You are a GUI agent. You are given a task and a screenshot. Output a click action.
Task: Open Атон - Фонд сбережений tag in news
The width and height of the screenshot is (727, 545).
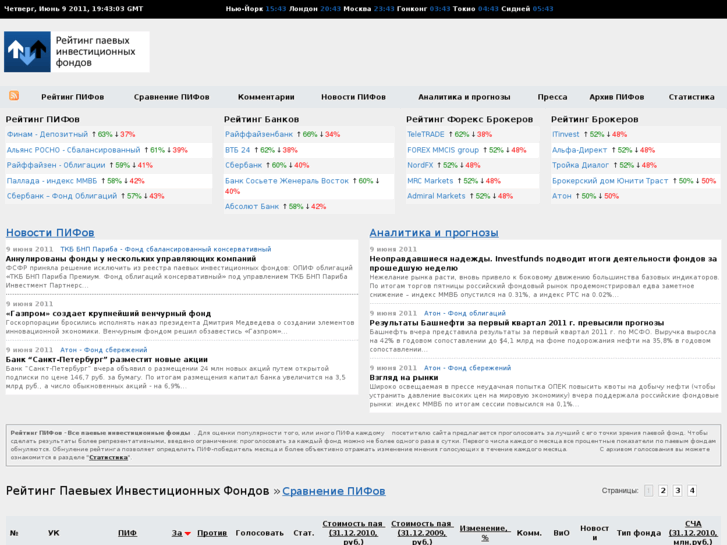pos(103,350)
